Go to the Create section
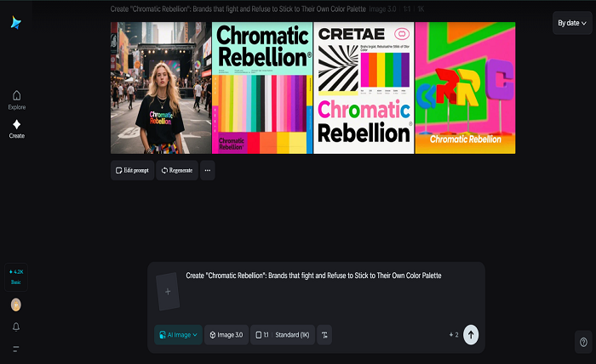Image resolution: width=596 pixels, height=364 pixels. 16,128
